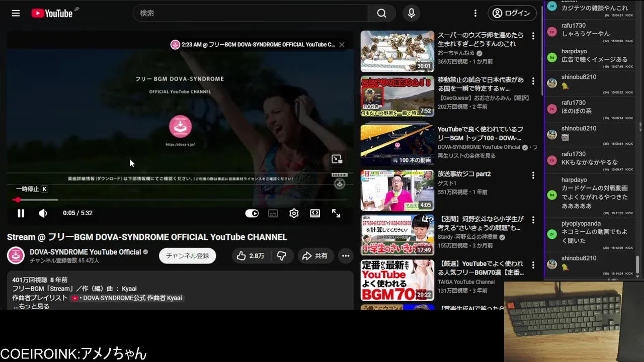Click the video title Stream @ フリーBGM
Screen dimensions: 644x362
tap(147, 237)
